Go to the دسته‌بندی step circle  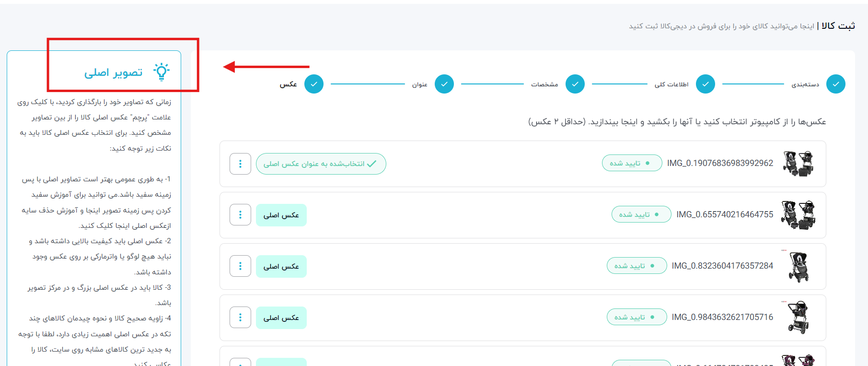click(835, 84)
